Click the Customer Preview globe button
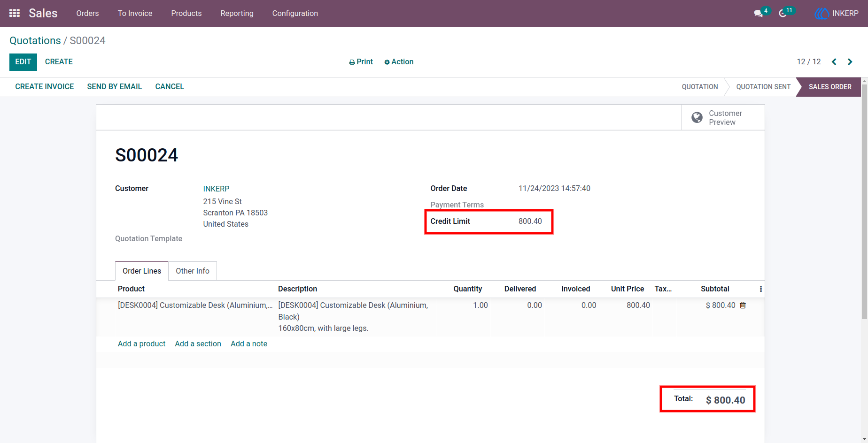Image resolution: width=868 pixels, height=443 pixels. pyautogui.click(x=723, y=117)
